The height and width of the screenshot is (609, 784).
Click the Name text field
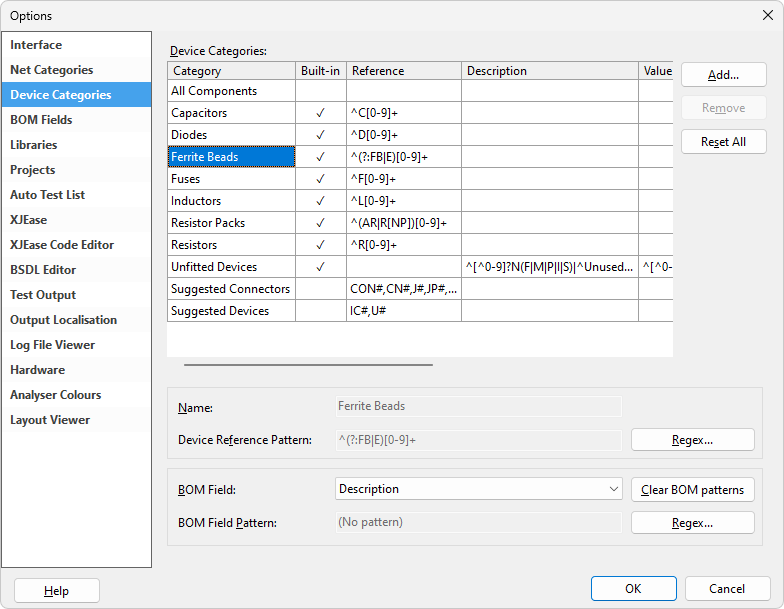coord(479,407)
